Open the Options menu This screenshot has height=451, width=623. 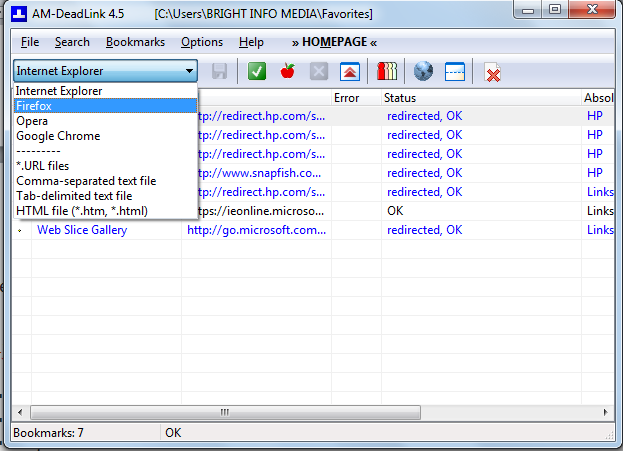202,42
